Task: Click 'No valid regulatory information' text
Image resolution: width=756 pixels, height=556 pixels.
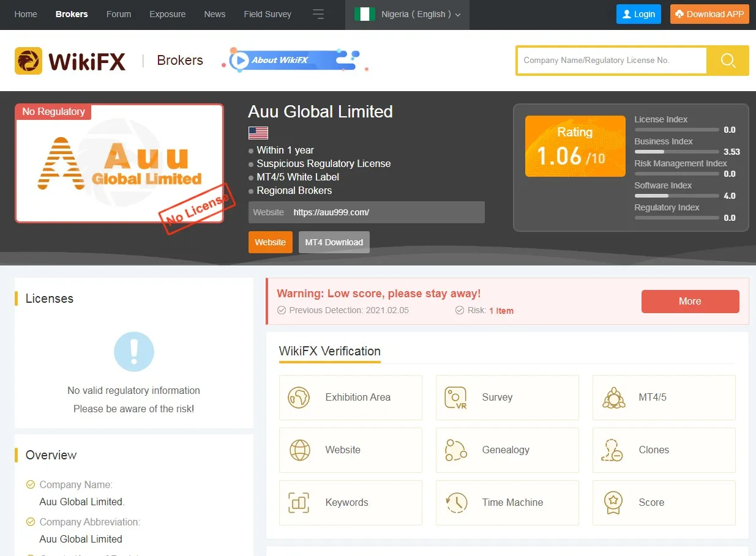Action: click(x=133, y=390)
